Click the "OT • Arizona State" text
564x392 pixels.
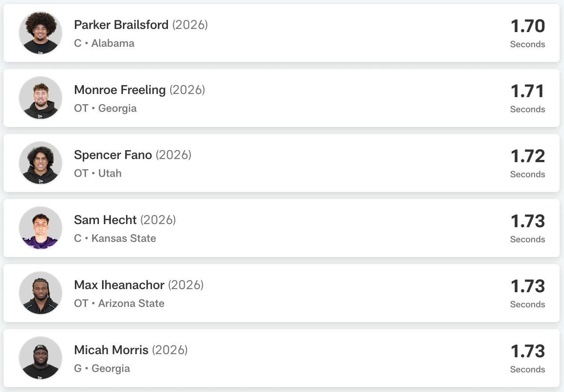click(119, 303)
